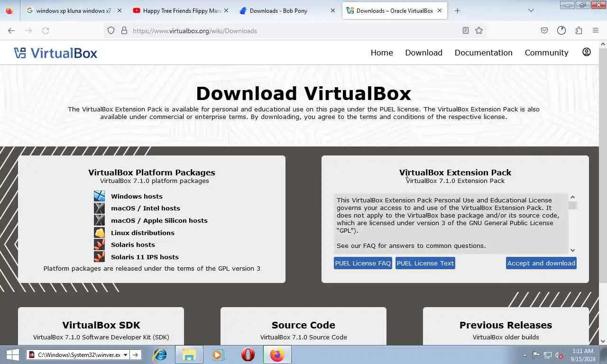Open a new tab with plus button
This screenshot has width=607, height=364.
[x=457, y=10]
